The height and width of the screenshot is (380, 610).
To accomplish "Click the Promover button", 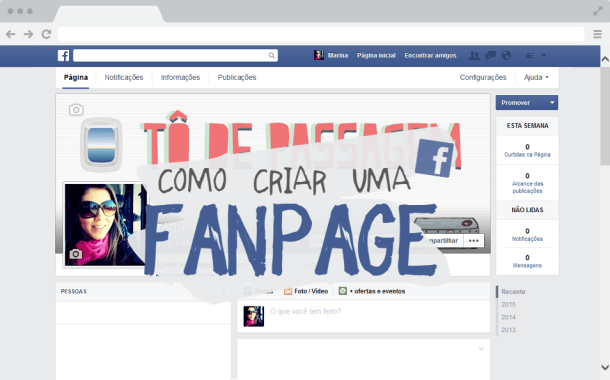I will [x=527, y=103].
